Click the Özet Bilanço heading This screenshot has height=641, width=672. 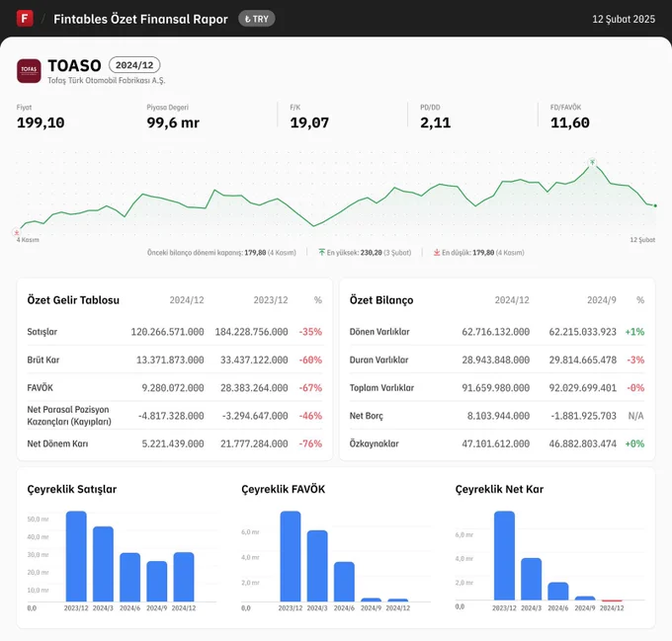[381, 300]
